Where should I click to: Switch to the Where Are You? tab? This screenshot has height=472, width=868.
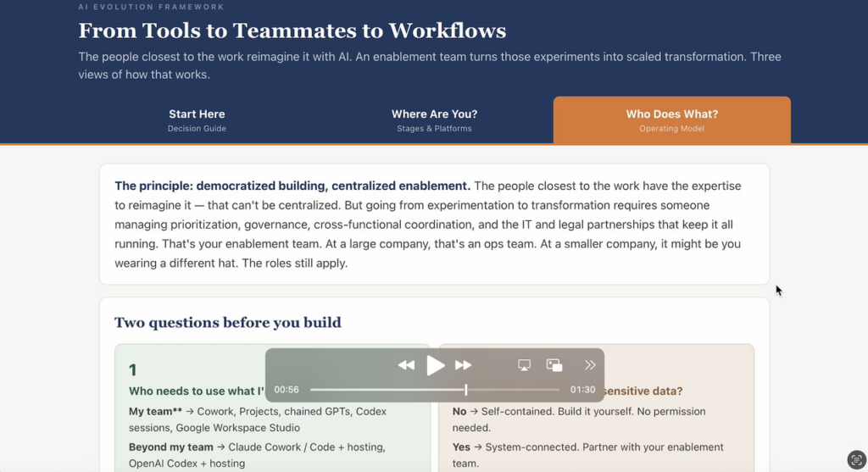click(x=434, y=120)
